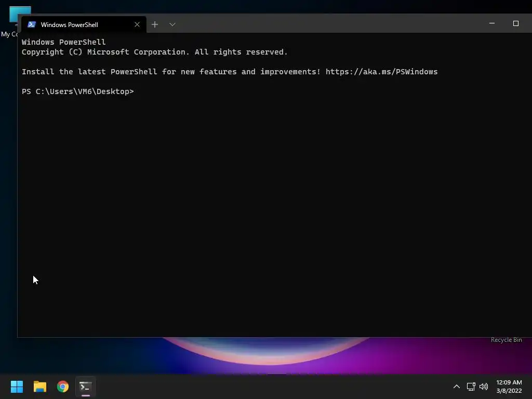
Task: Click the 'Install the latest PowerShell' text
Action: (89, 72)
